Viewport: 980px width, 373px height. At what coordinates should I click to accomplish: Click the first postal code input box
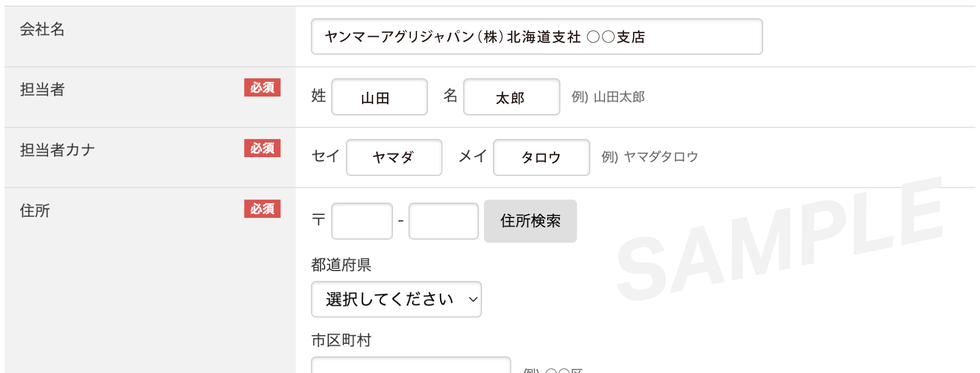[361, 220]
